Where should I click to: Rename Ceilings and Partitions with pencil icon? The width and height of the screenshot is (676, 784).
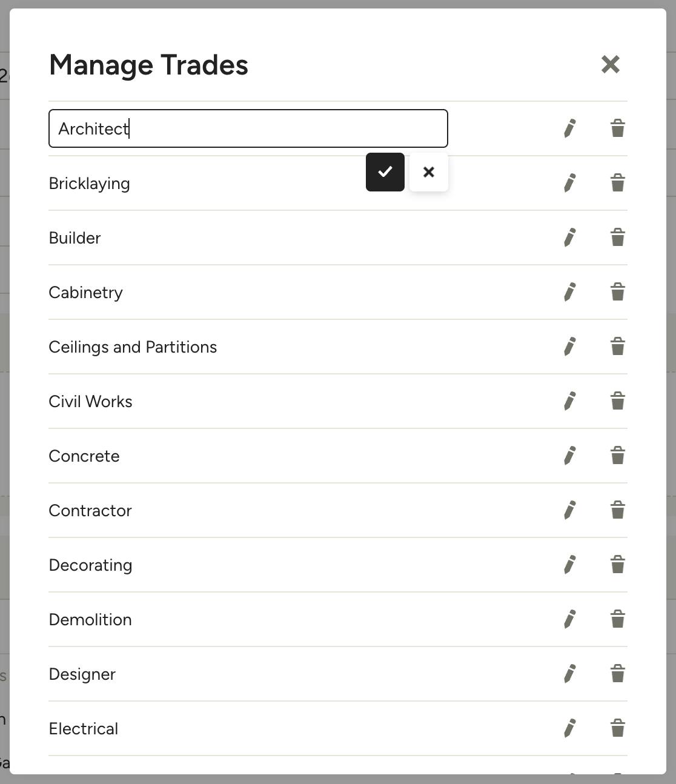point(569,347)
